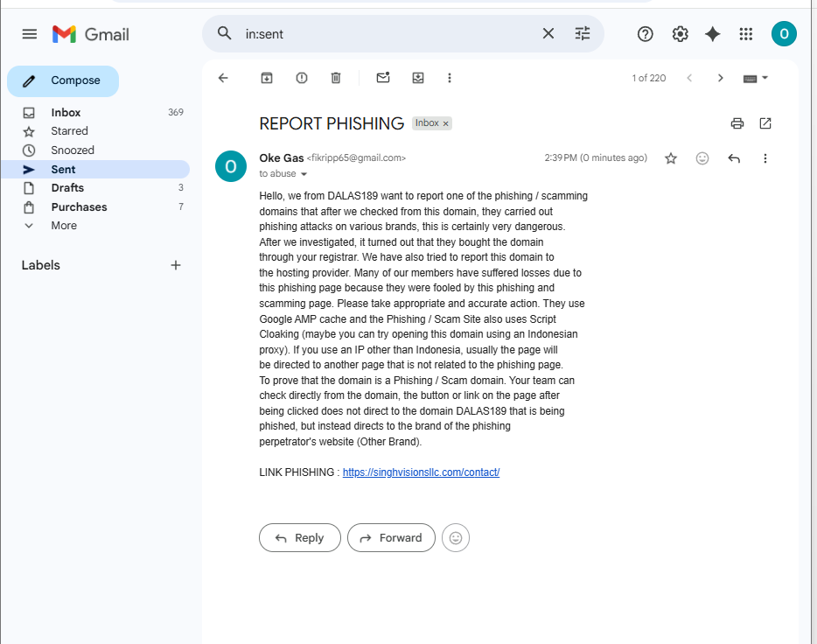Open message More menu next to reply

765,158
